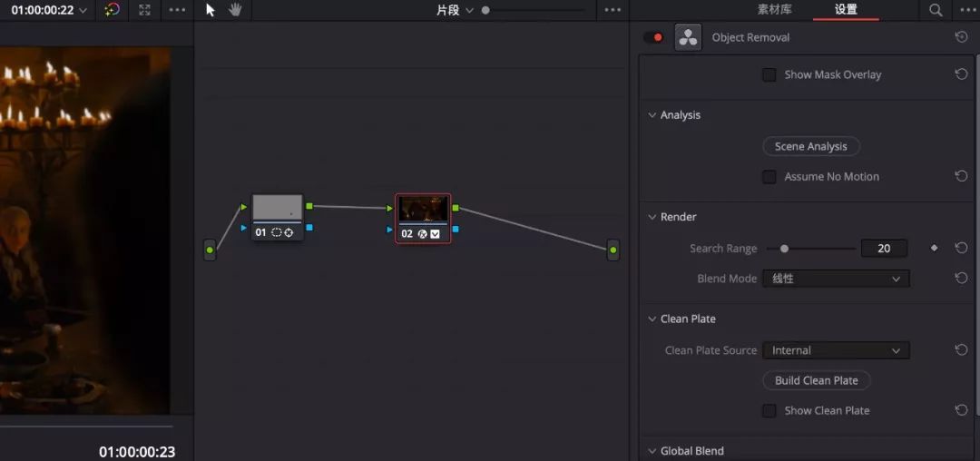
Task: Click the blue key output of node 02
Action: pyautogui.click(x=456, y=230)
